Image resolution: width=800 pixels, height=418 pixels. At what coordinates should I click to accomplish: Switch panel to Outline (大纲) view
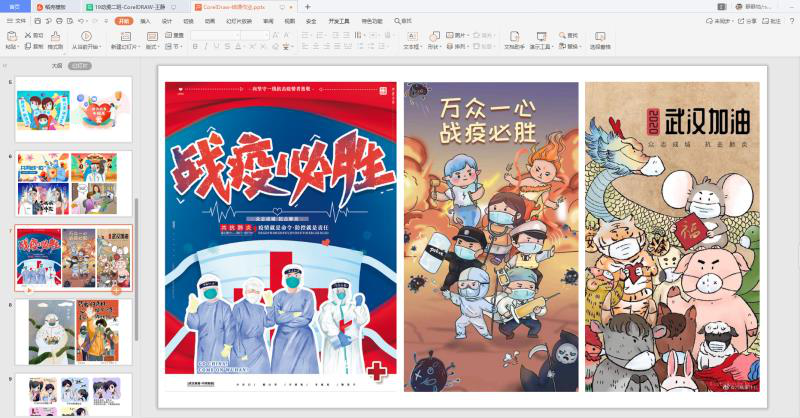(x=57, y=66)
